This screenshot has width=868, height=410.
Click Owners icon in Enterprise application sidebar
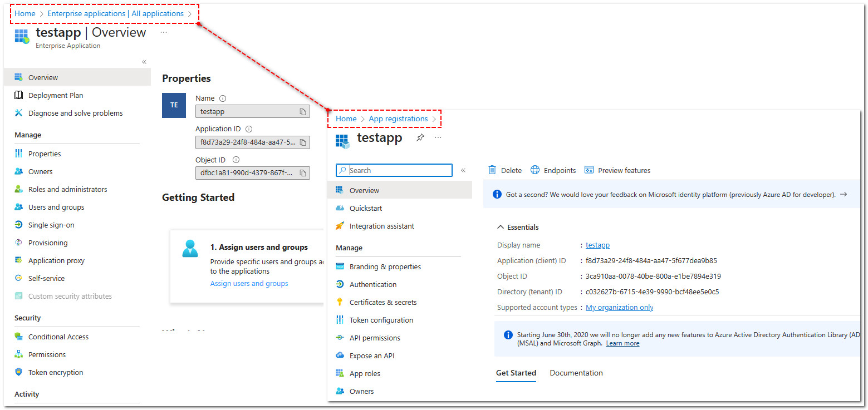click(19, 171)
